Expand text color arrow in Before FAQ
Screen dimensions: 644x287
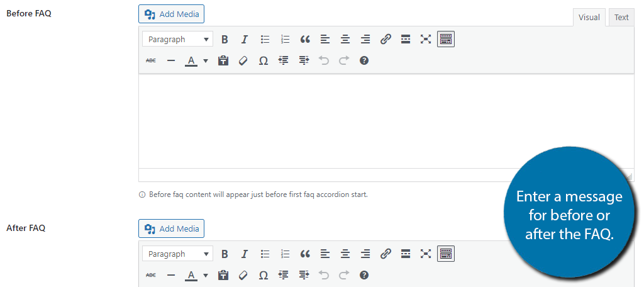tap(205, 61)
